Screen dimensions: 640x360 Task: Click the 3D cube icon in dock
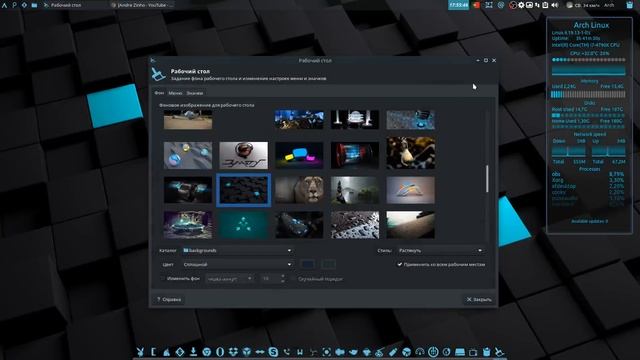point(247,352)
